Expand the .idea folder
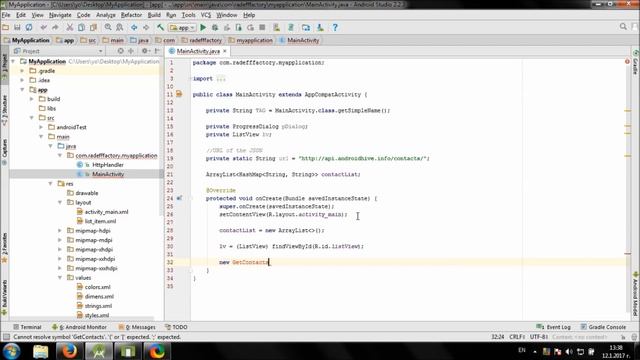This screenshot has height=360, width=640. coord(22,80)
